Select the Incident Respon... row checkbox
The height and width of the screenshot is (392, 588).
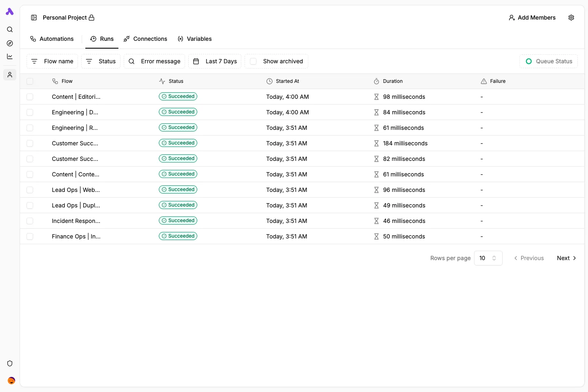pyautogui.click(x=30, y=221)
